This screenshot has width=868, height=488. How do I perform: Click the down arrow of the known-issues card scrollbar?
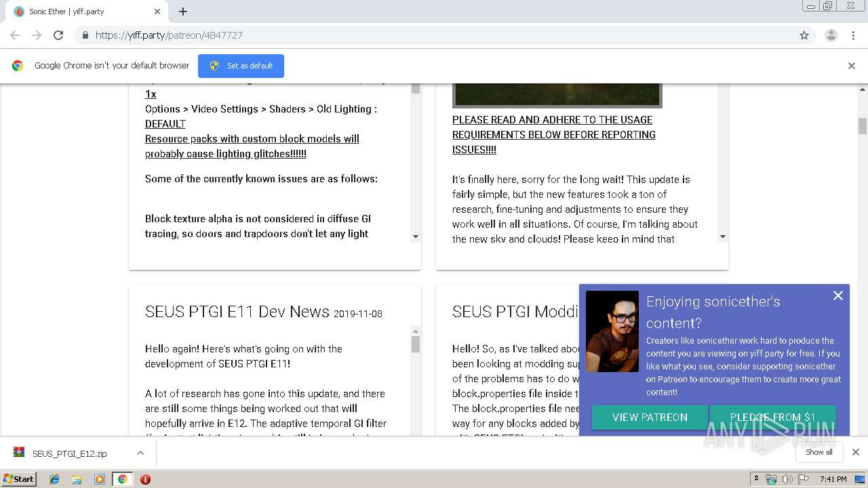tap(416, 237)
